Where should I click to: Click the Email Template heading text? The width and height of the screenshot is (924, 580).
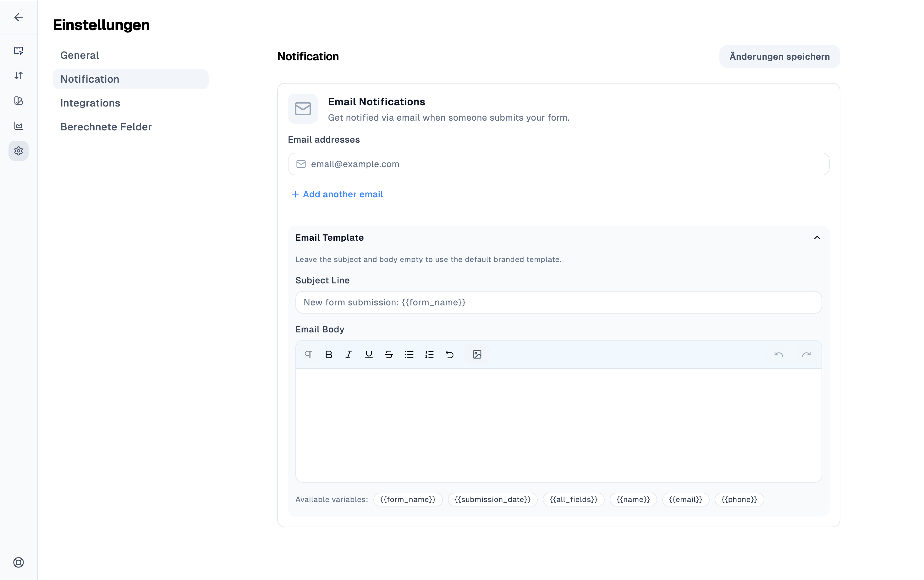point(329,238)
